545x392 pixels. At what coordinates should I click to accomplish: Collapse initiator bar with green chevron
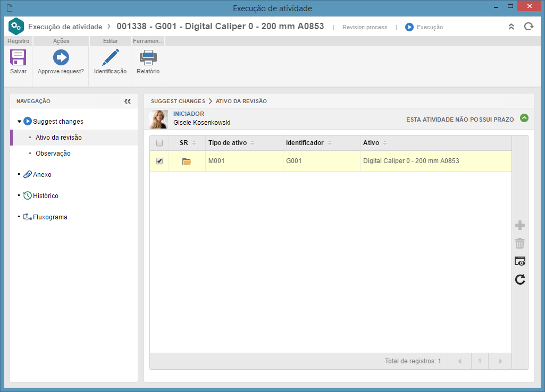pyautogui.click(x=524, y=118)
